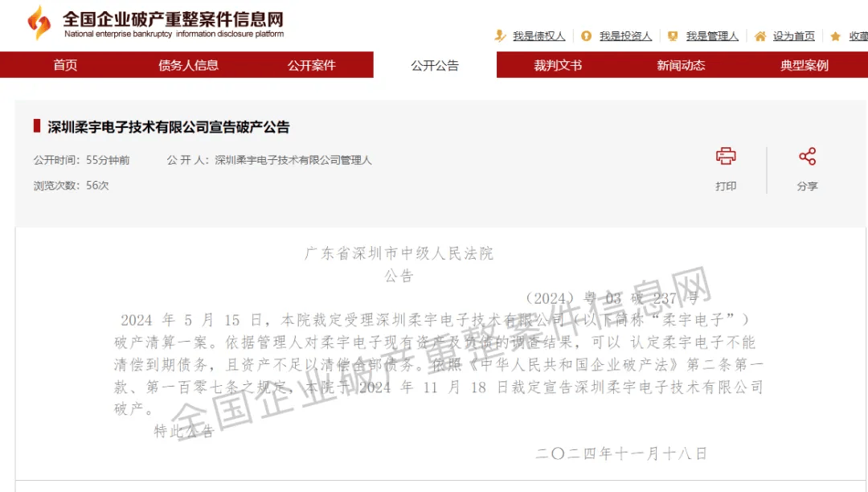Select the 公开公告 nav tab

[435, 65]
